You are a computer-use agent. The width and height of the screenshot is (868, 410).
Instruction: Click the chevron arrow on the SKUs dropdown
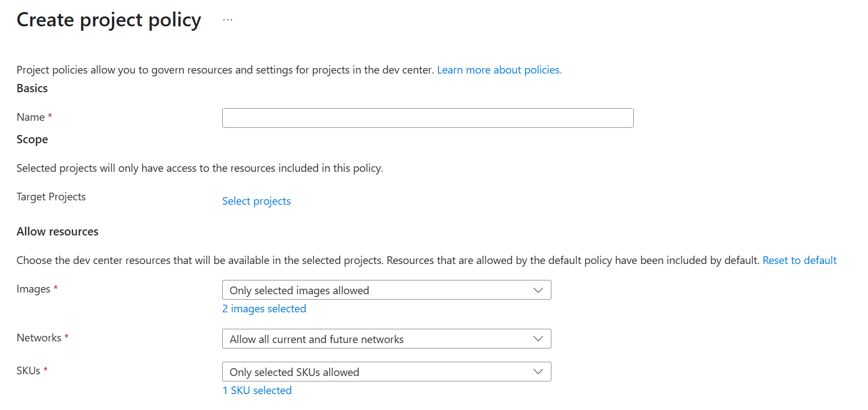[538, 372]
